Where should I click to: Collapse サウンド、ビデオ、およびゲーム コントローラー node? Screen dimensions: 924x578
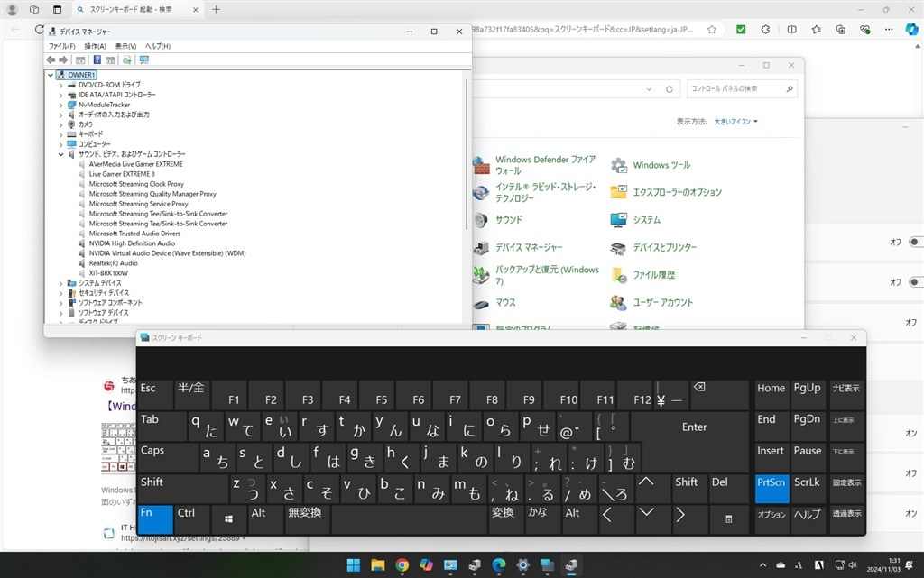pyautogui.click(x=60, y=155)
